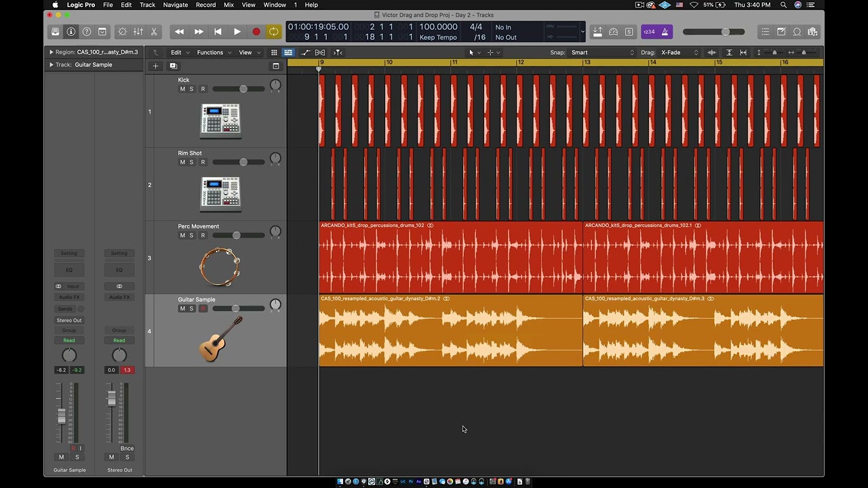Open the Mix menu
The image size is (868, 488).
[229, 5]
